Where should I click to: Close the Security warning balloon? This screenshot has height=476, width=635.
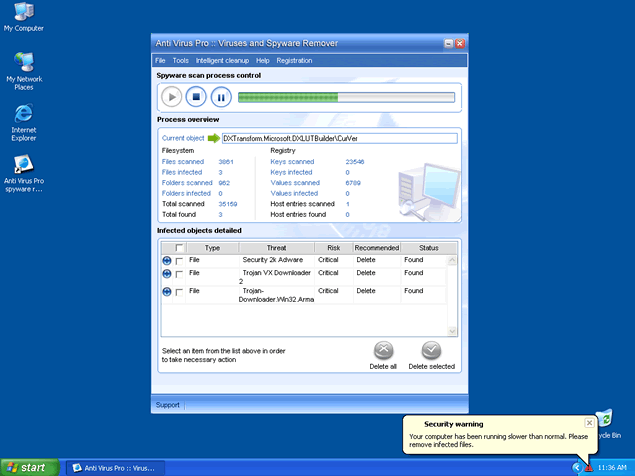[x=589, y=423]
